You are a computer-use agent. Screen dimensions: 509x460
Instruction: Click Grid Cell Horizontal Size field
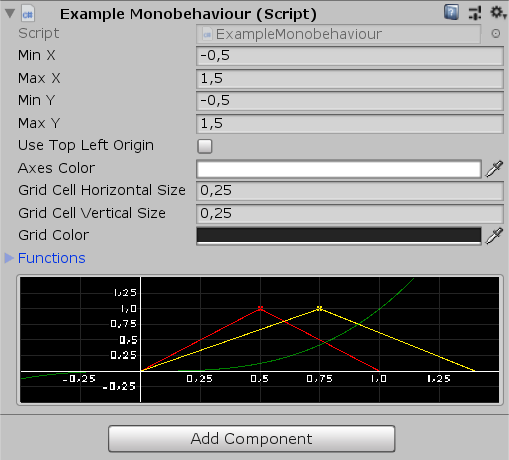point(350,191)
